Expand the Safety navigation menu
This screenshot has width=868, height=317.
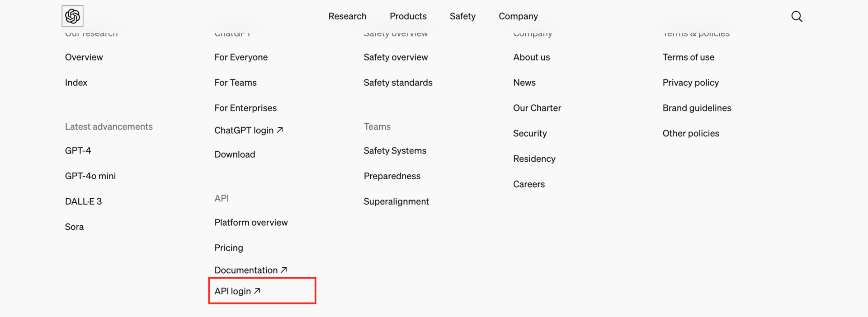(x=462, y=16)
